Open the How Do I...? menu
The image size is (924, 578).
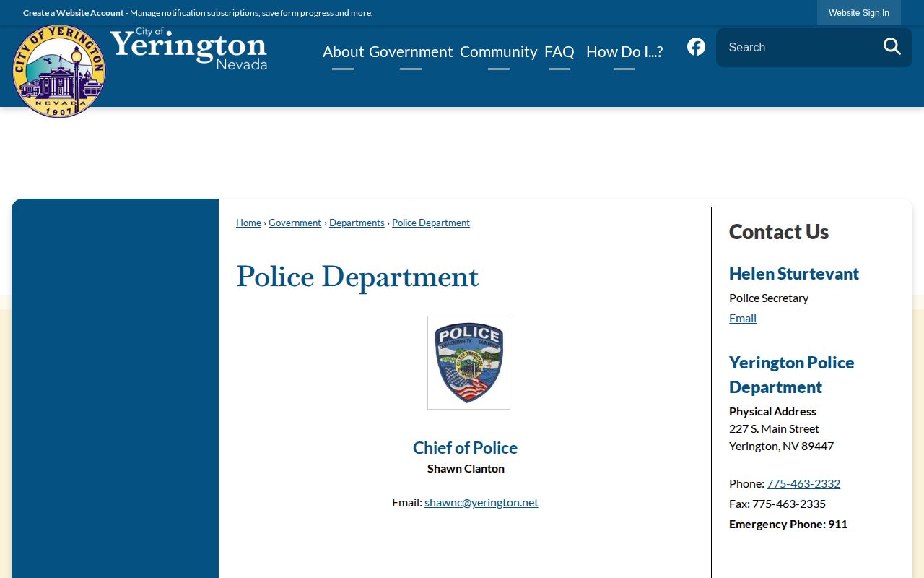click(x=624, y=51)
